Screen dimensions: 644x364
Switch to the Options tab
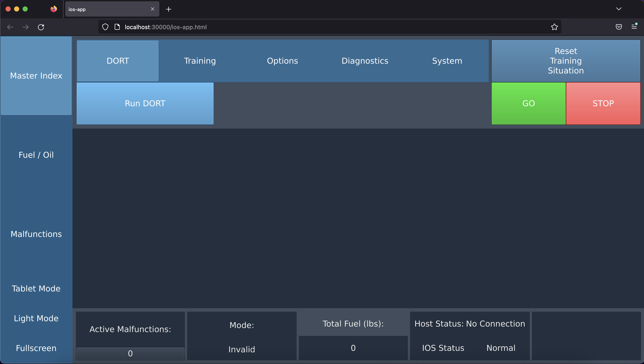(282, 61)
